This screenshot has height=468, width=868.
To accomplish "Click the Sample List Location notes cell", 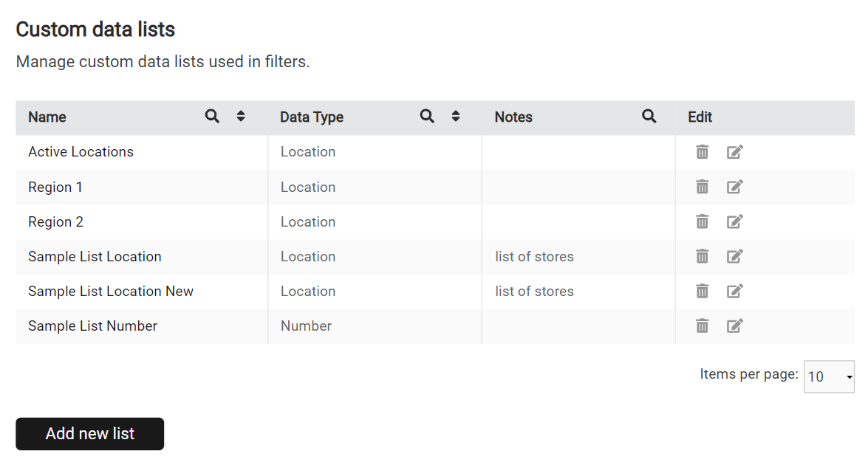I will 534,256.
